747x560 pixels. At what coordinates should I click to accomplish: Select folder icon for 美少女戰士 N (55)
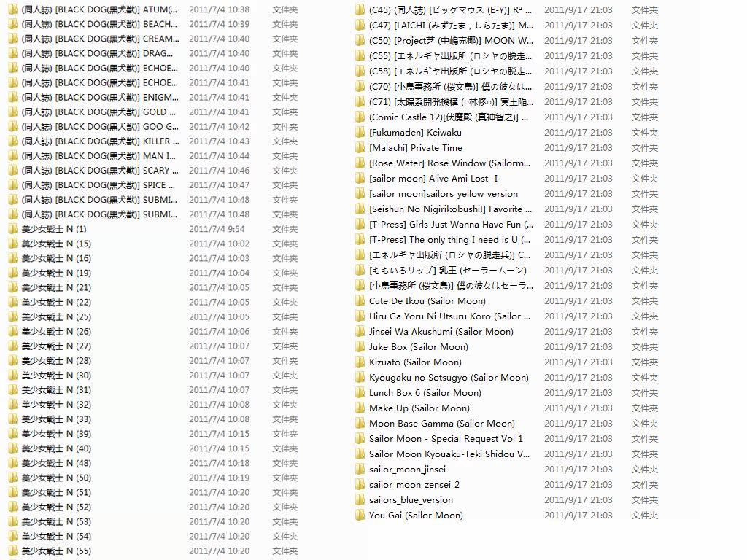tap(12, 551)
